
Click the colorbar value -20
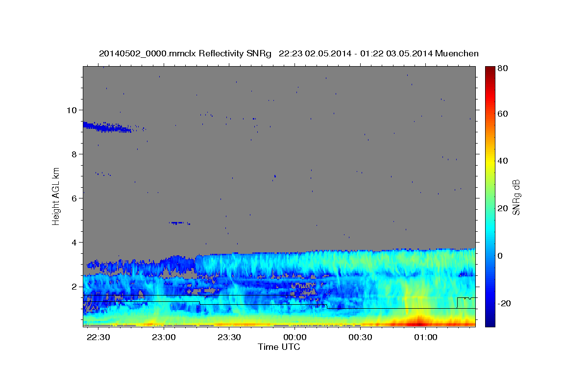(504, 303)
